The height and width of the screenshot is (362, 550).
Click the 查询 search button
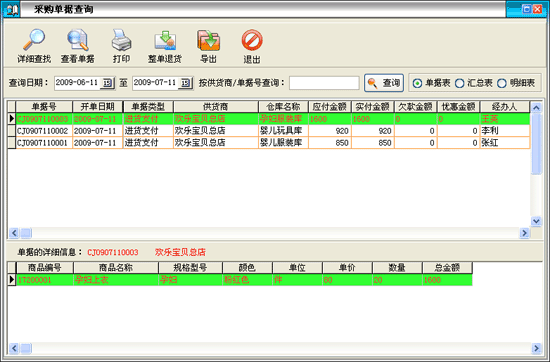point(384,83)
